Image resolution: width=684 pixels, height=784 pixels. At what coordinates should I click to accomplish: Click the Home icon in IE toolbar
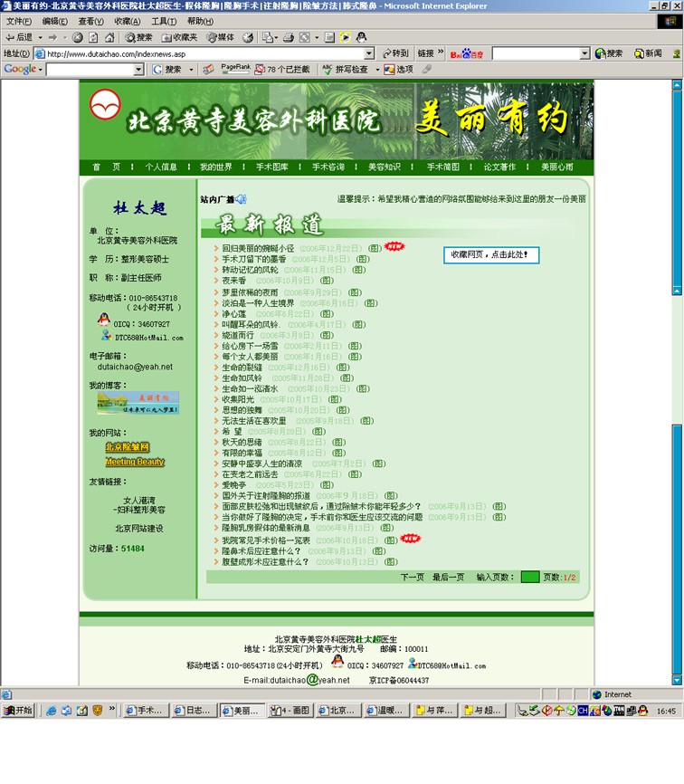pyautogui.click(x=108, y=37)
